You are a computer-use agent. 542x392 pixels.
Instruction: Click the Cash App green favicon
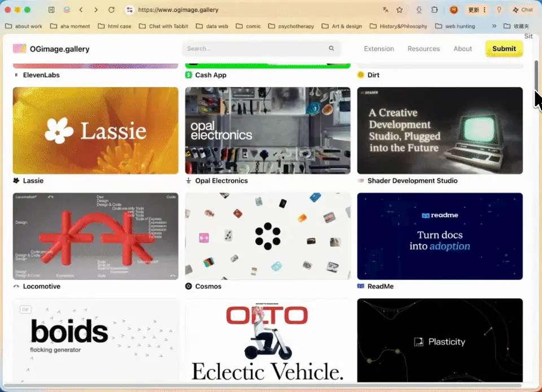[189, 75]
